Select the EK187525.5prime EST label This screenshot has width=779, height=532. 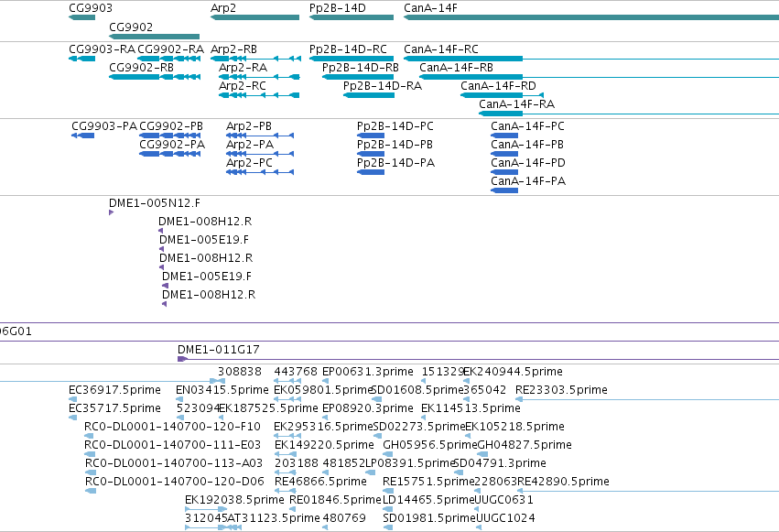point(269,408)
